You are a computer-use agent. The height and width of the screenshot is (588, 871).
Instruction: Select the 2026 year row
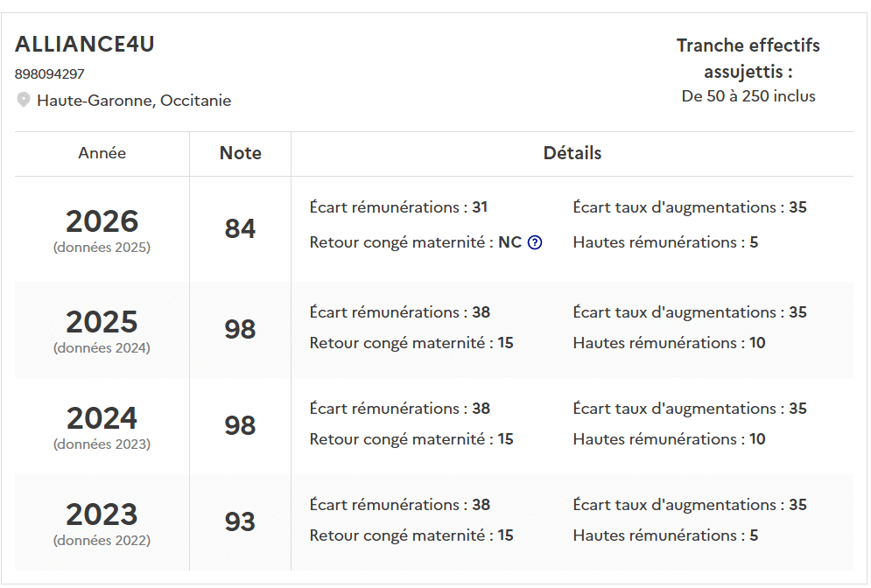(x=102, y=221)
